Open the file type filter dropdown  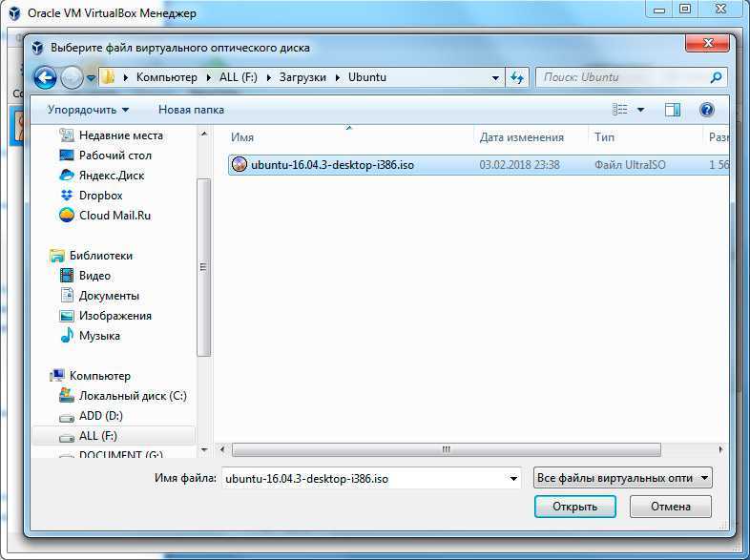(622, 478)
